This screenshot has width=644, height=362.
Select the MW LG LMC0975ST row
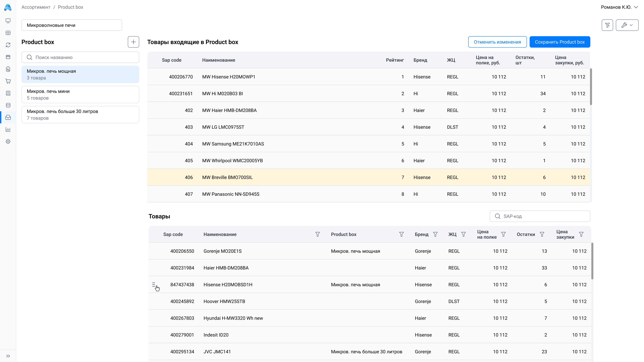(x=368, y=127)
